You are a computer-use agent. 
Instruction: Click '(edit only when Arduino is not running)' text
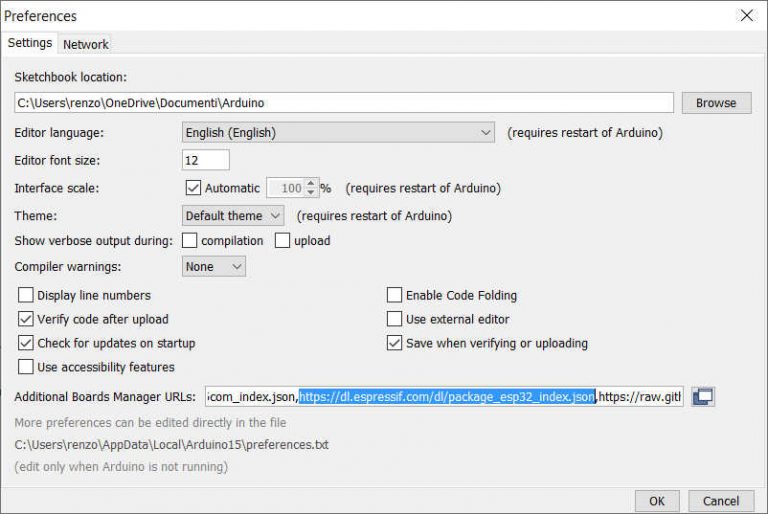121,466
